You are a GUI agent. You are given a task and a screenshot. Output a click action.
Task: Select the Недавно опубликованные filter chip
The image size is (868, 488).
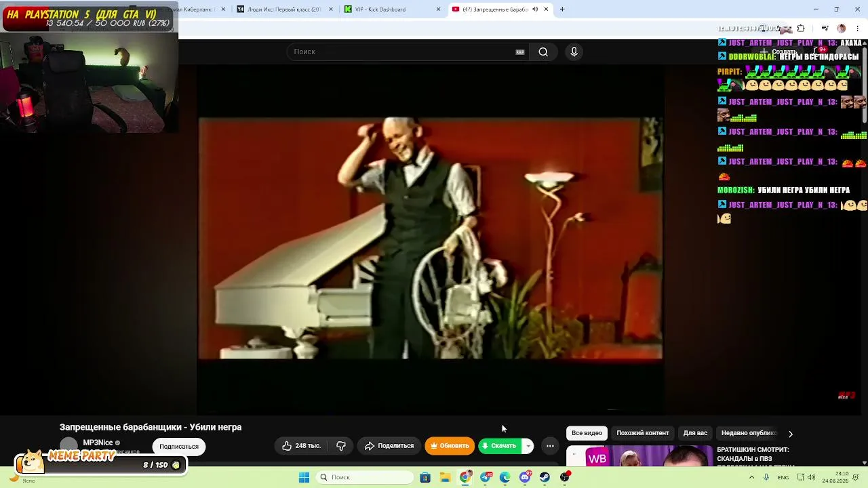749,433
